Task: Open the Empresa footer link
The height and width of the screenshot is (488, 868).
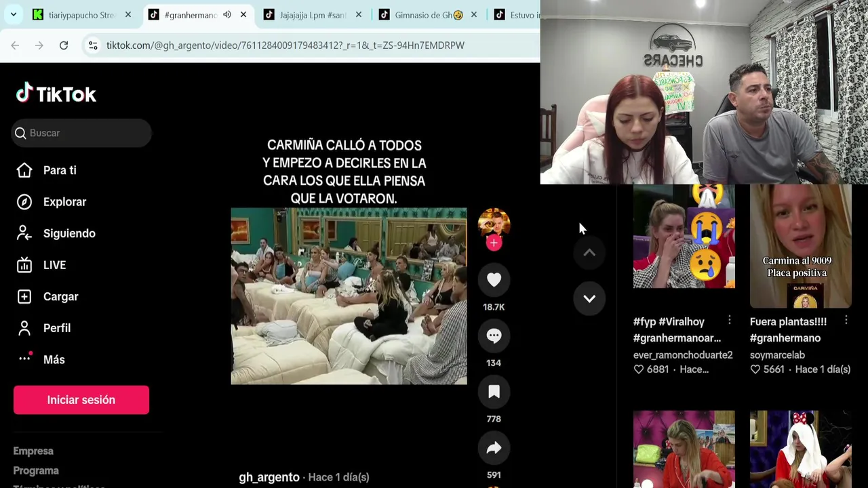Action: pyautogui.click(x=33, y=451)
